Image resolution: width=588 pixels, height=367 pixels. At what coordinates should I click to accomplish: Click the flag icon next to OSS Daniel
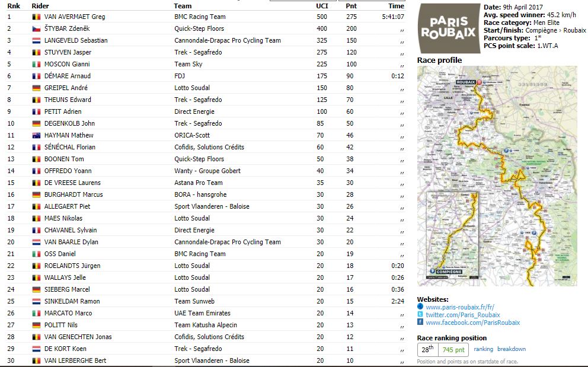point(36,254)
